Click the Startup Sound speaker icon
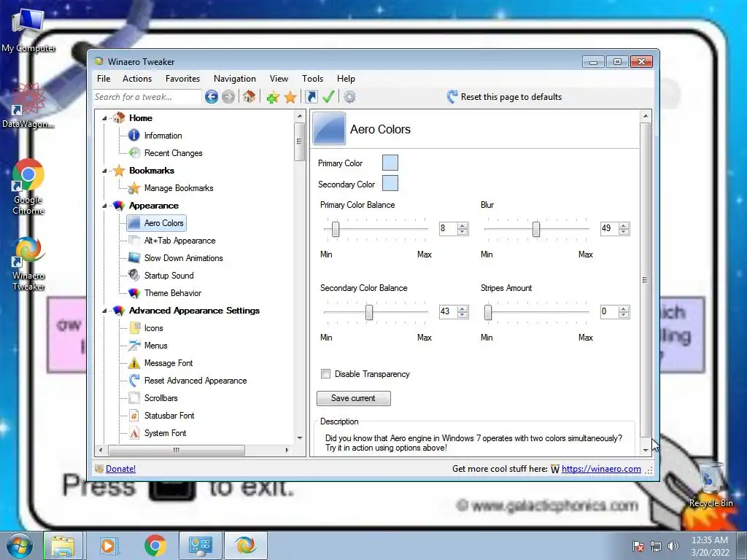 coord(134,275)
